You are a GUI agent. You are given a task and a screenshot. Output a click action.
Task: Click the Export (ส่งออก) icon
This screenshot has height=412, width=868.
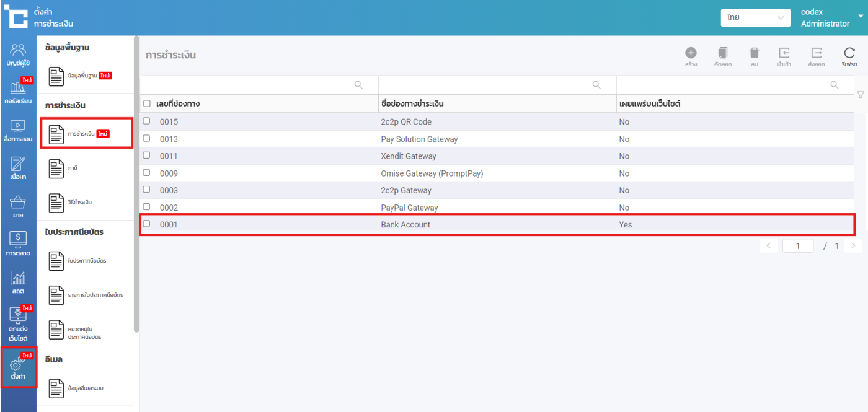[x=817, y=53]
